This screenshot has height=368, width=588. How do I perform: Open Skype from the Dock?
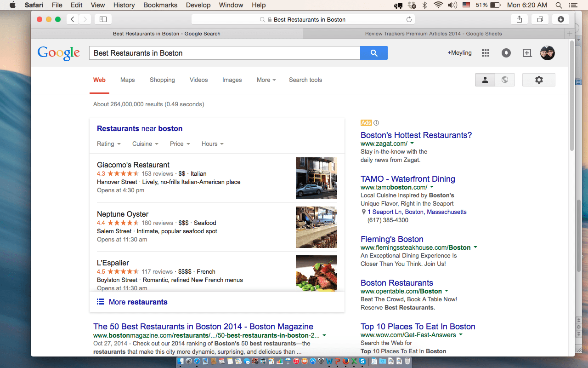pyautogui.click(x=362, y=362)
